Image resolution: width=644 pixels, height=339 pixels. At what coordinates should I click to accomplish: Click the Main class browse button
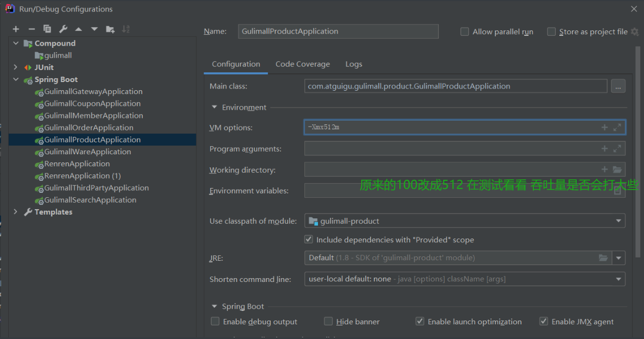[618, 86]
